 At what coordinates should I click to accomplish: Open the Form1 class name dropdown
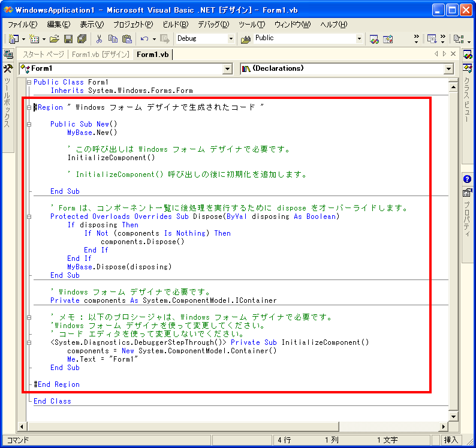pyautogui.click(x=227, y=68)
